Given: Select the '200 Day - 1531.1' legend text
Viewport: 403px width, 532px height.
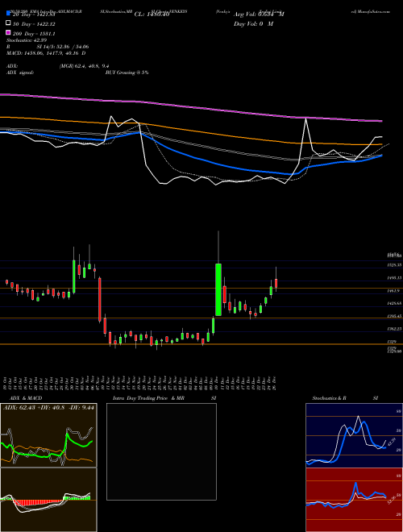Looking at the screenshot, I should 35,34.
